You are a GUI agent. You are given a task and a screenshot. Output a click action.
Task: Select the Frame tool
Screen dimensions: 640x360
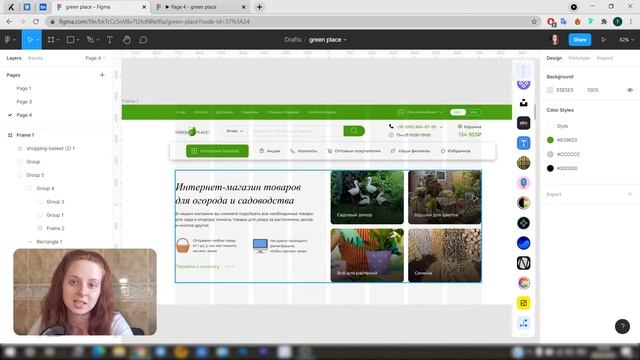coord(51,40)
